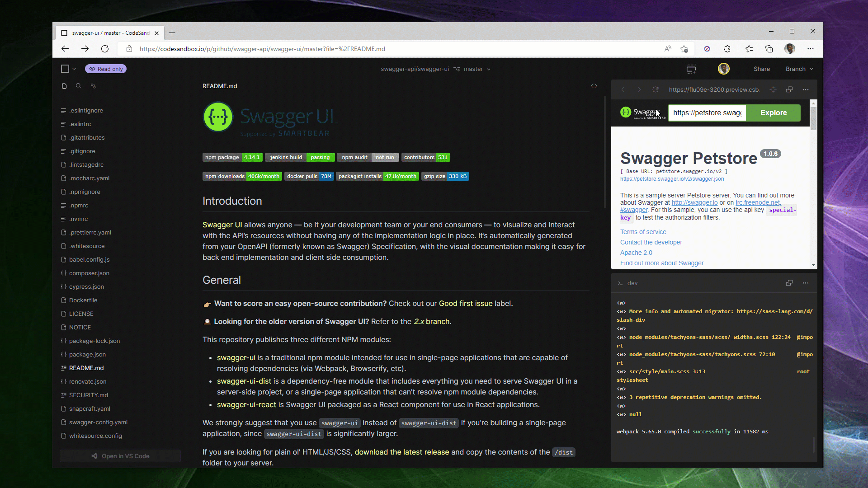The width and height of the screenshot is (868, 488).
Task: Select the file explorer sidebar icon
Action: 64,86
